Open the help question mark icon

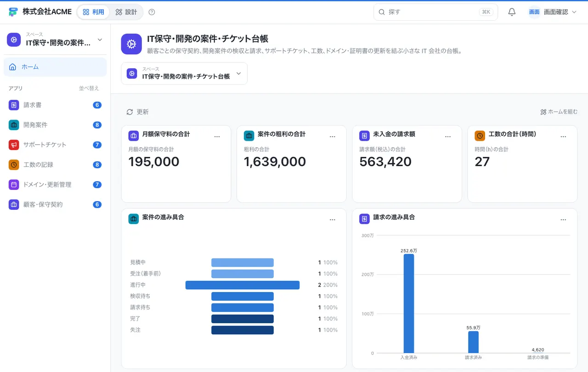(x=152, y=12)
